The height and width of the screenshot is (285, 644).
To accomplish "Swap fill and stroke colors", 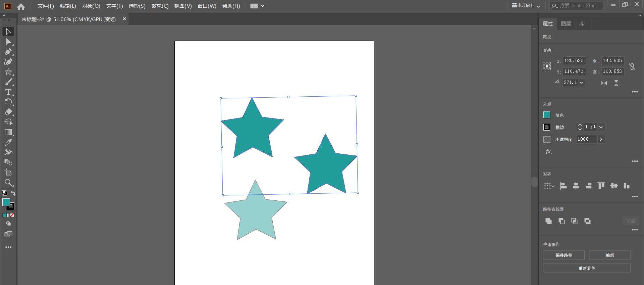I will [x=13, y=193].
